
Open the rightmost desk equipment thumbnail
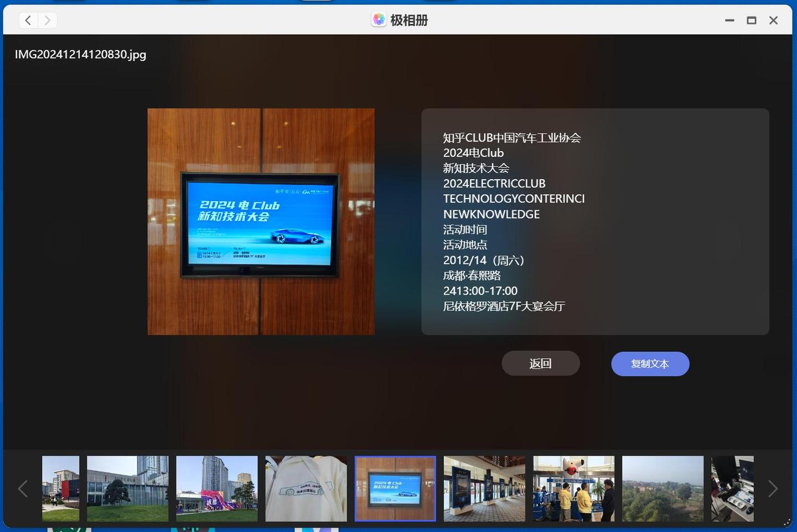point(732,488)
